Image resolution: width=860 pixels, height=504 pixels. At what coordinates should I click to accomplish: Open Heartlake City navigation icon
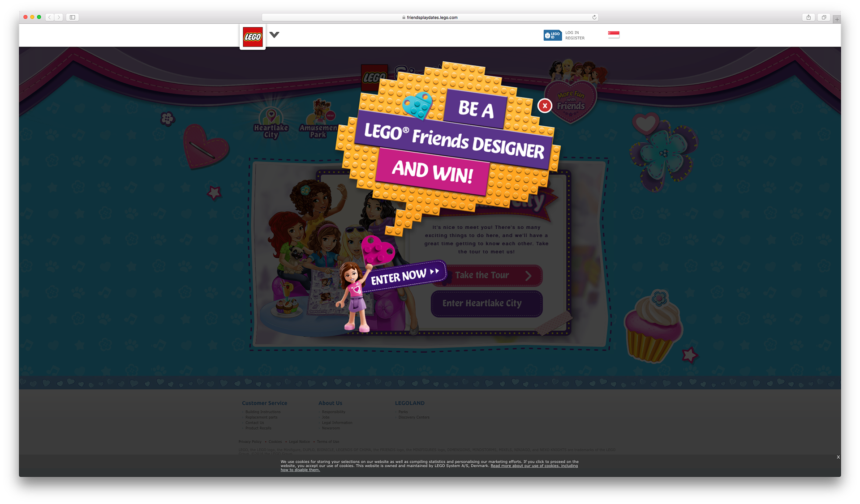point(271,123)
